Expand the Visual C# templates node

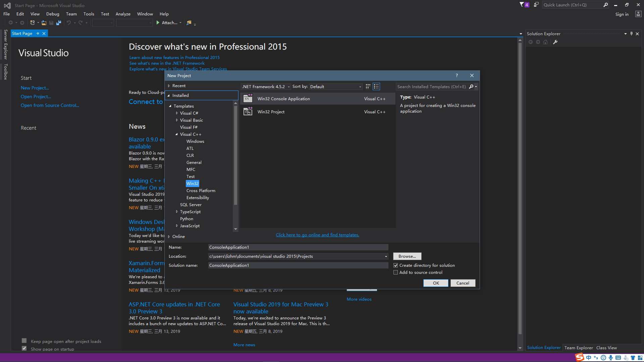click(x=177, y=113)
